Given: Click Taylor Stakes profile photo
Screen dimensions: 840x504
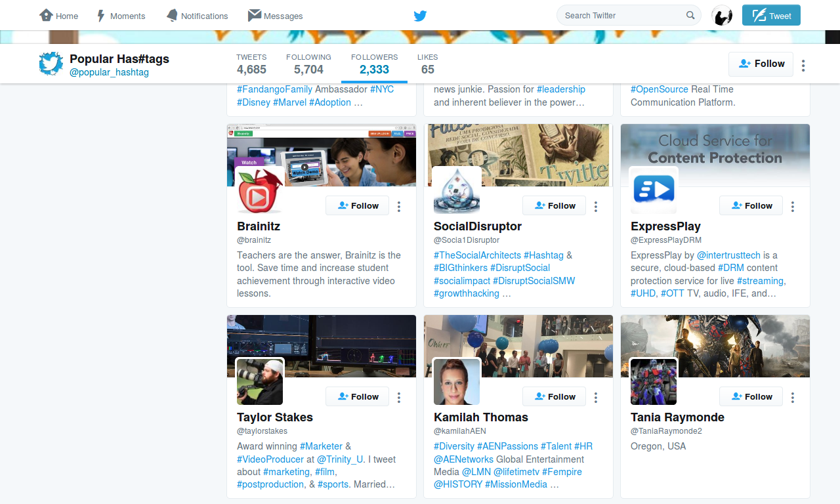Looking at the screenshot, I should 260,381.
